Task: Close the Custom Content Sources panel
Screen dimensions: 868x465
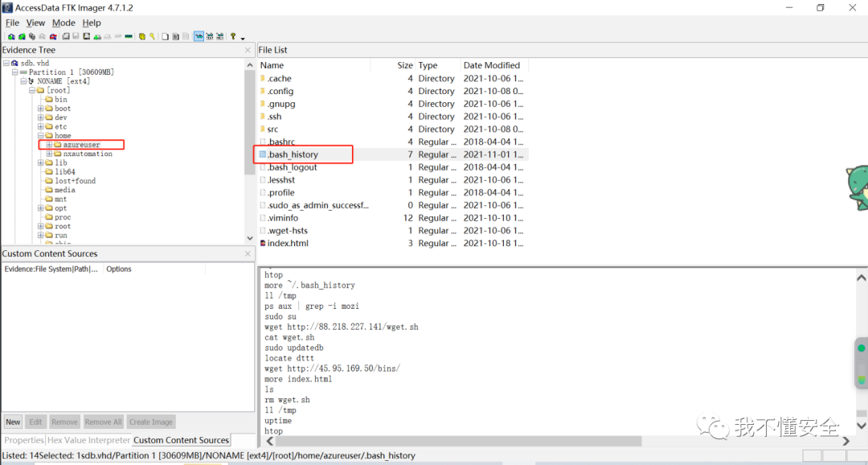Action: click(x=248, y=254)
